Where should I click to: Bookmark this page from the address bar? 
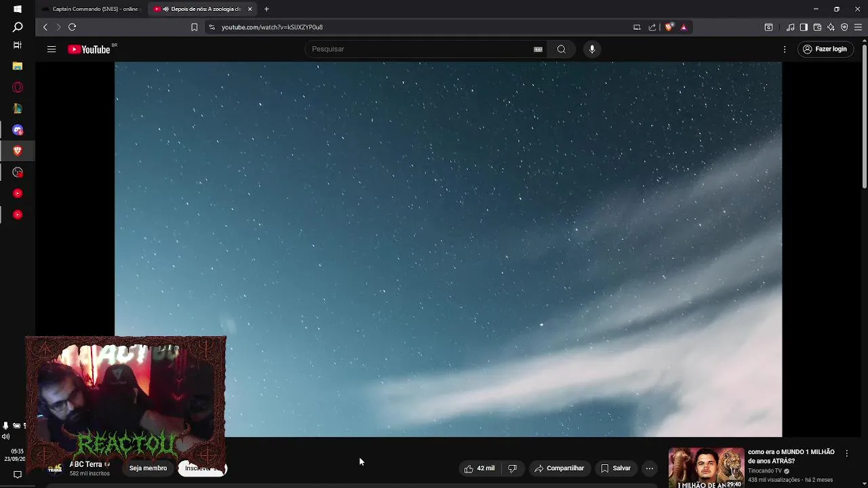[194, 27]
